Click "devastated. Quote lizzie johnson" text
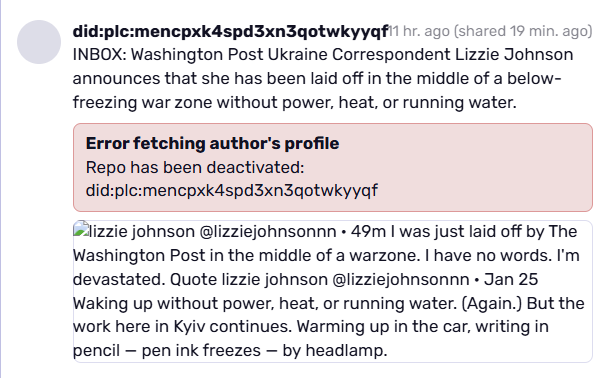This screenshot has height=378, width=607. (x=200, y=279)
